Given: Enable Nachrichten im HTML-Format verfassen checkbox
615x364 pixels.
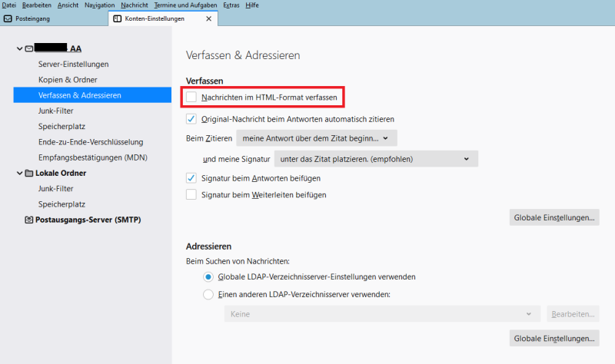Looking at the screenshot, I should (191, 98).
